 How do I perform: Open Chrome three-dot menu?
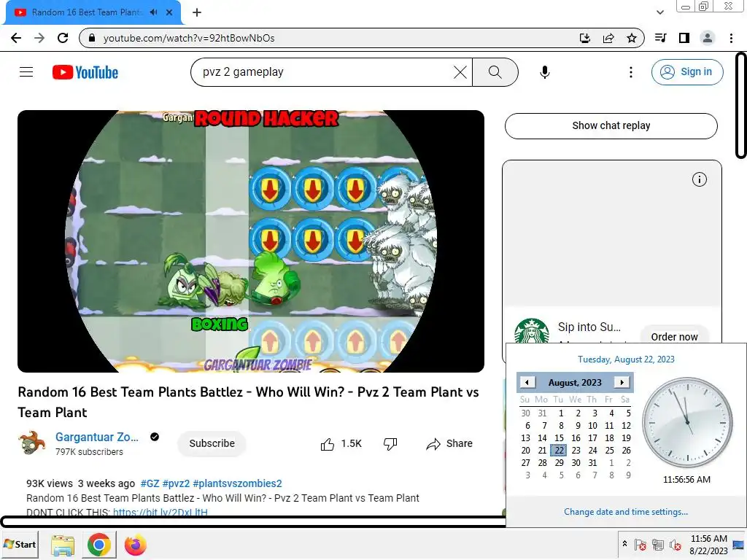[x=731, y=38]
